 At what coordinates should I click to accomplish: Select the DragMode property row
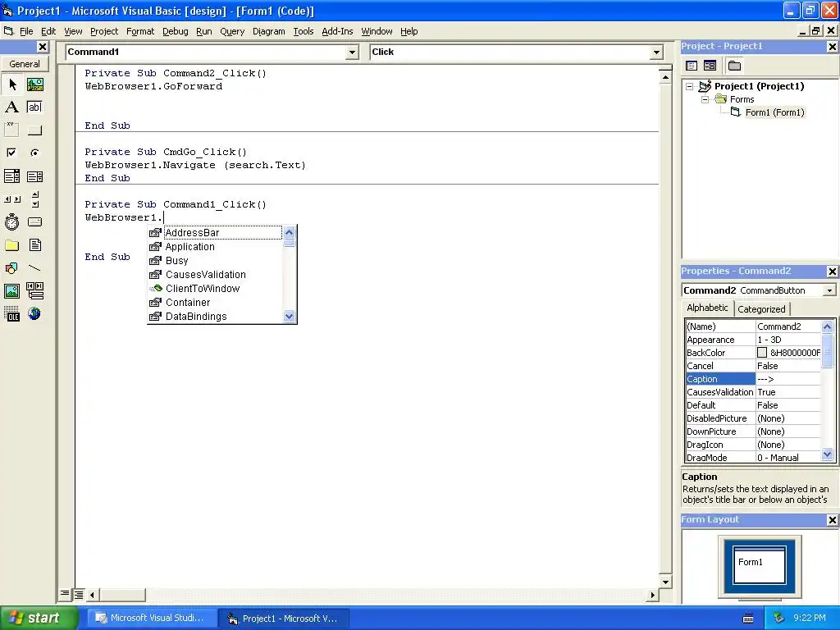[753, 458]
